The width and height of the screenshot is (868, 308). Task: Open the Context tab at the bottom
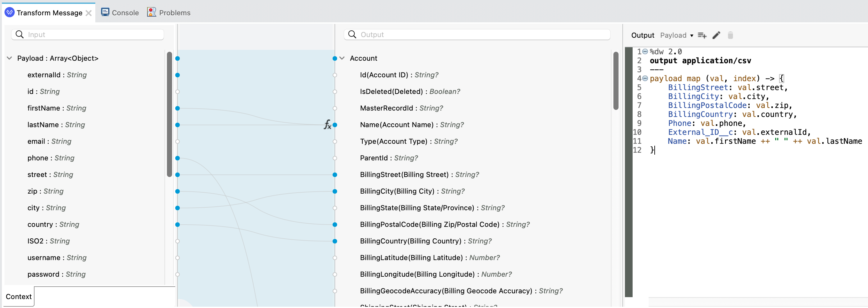coord(18,296)
